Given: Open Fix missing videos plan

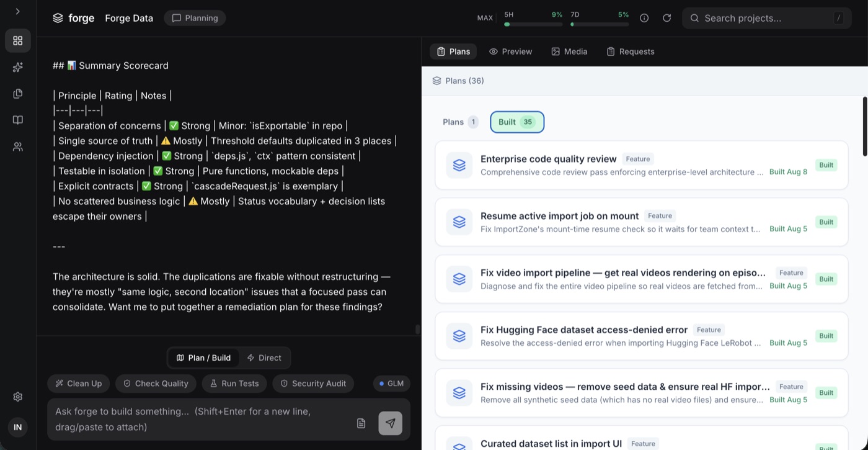Looking at the screenshot, I should tap(642, 393).
